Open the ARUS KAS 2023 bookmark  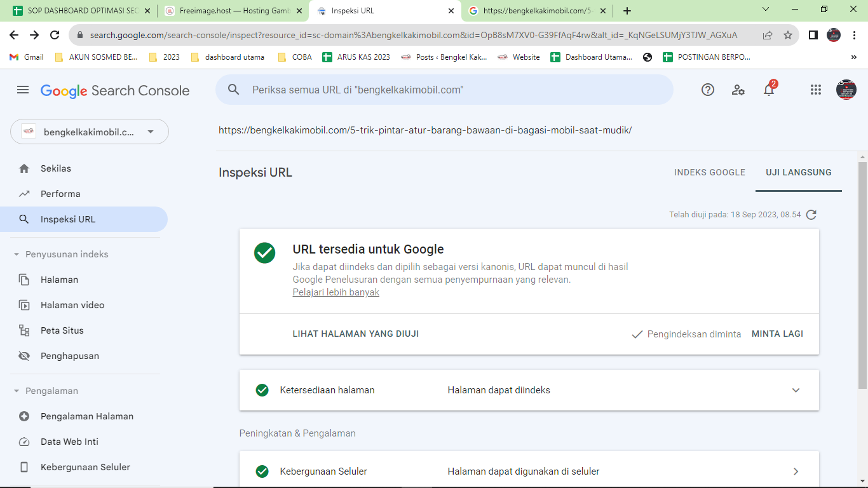(356, 57)
